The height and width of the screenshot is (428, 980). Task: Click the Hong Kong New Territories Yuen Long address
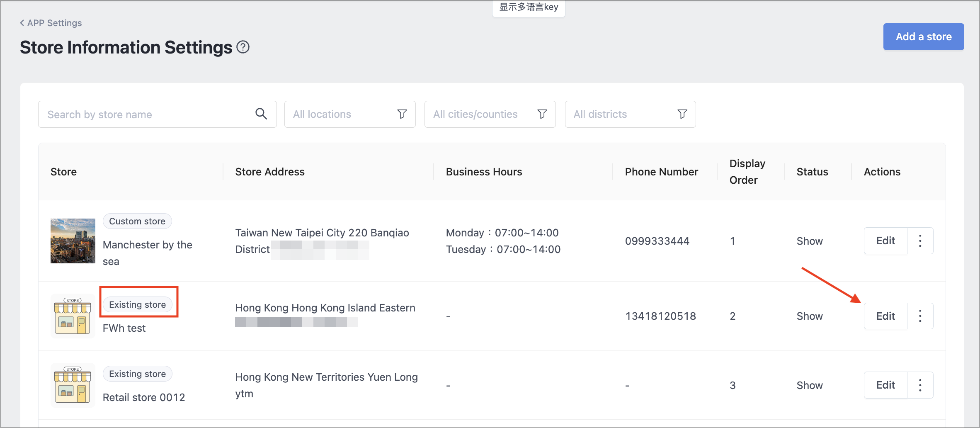[326, 385]
